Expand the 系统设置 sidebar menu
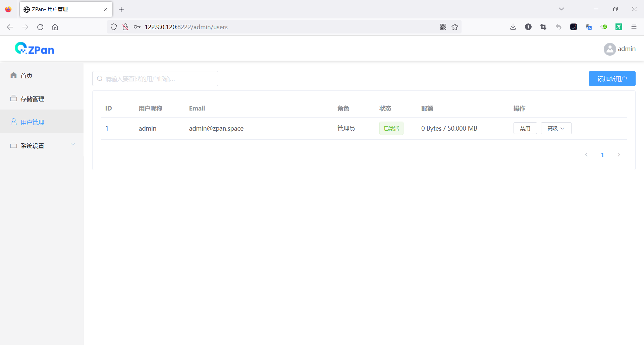This screenshot has height=345, width=644. [42, 146]
